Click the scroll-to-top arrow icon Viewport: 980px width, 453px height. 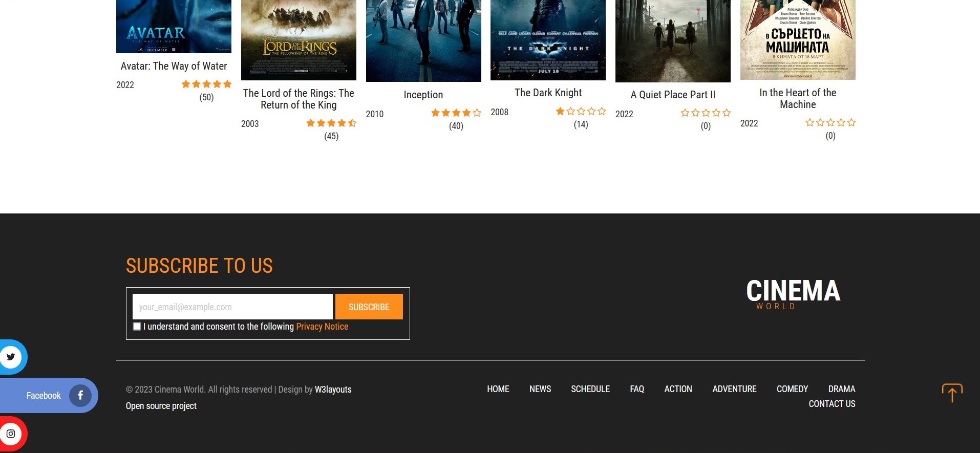[952, 393]
